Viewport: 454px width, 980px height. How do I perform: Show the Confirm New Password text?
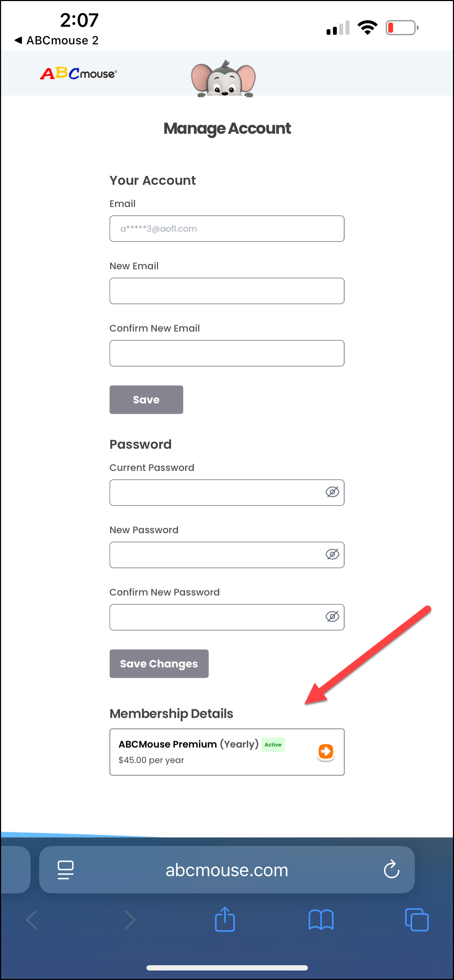[332, 617]
